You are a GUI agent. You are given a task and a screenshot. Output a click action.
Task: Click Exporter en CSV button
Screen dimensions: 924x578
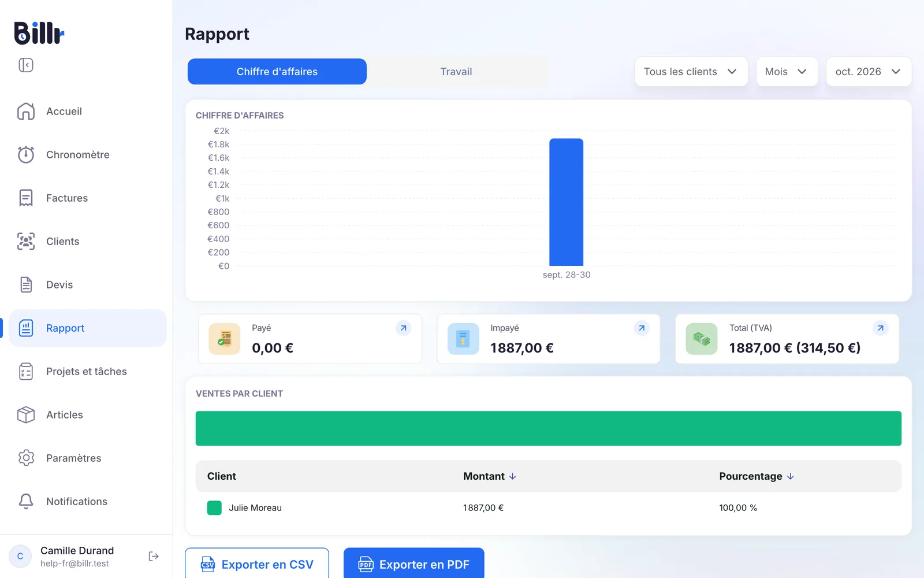(x=257, y=564)
